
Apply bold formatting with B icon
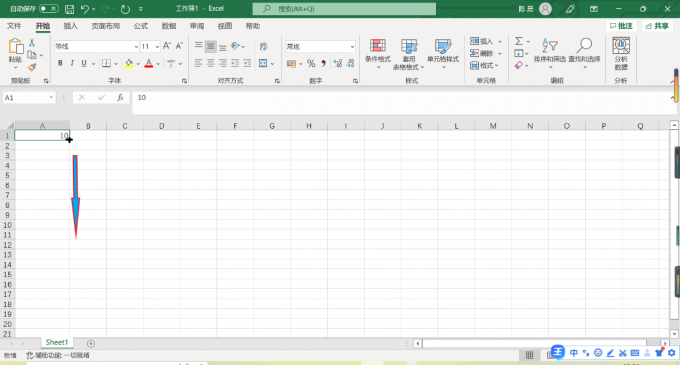pyautogui.click(x=60, y=63)
